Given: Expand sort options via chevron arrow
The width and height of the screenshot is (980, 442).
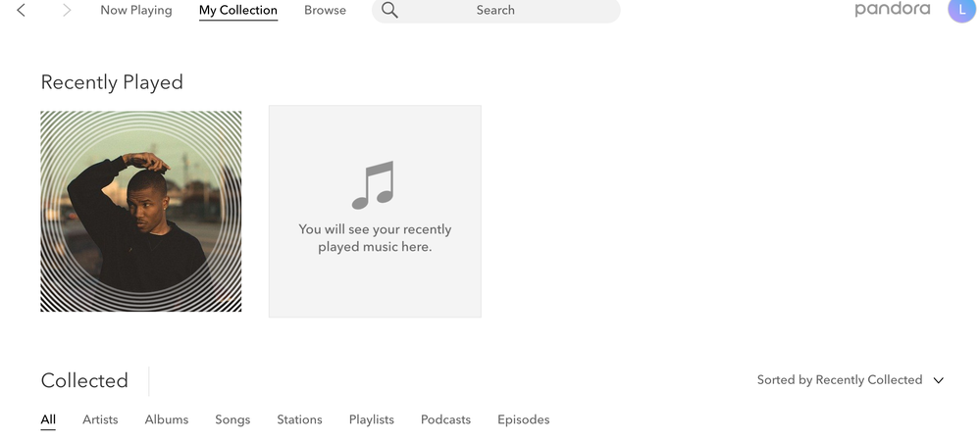Looking at the screenshot, I should (939, 380).
